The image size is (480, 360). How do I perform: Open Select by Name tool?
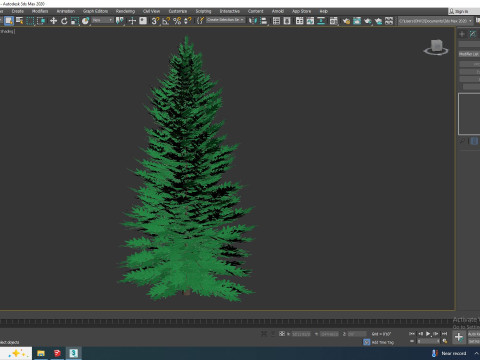pyautogui.click(x=20, y=21)
